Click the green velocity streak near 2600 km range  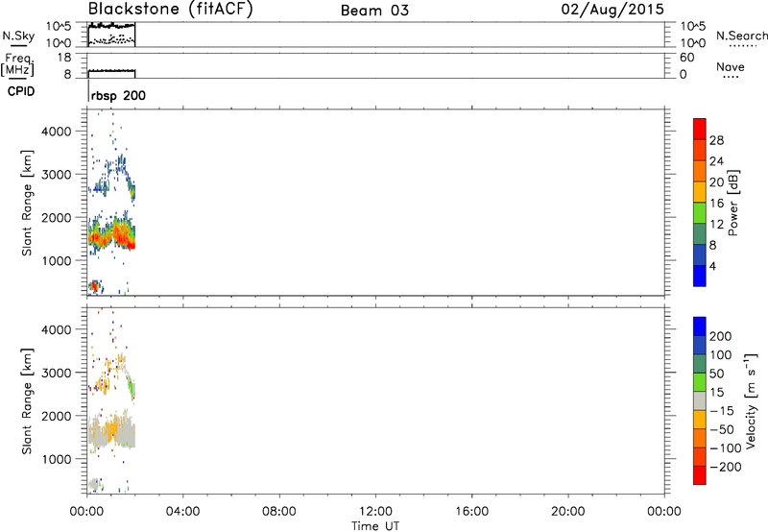tap(131, 389)
